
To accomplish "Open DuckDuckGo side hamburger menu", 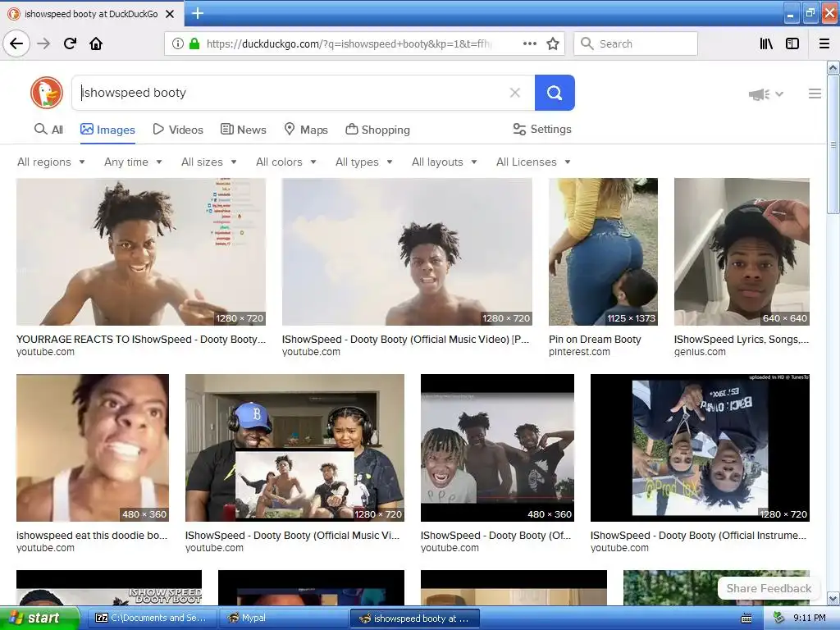I will [815, 94].
